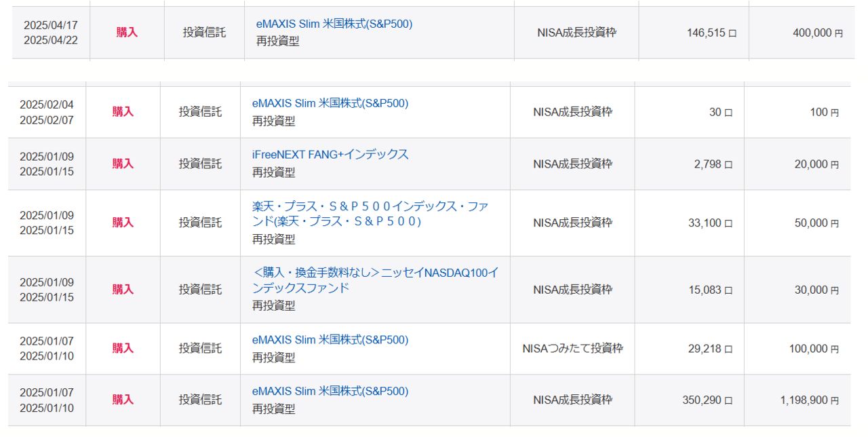868x437 pixels.
Task: Open eMAXIS Slim link in 2025/04/17 row
Action: pos(334,24)
